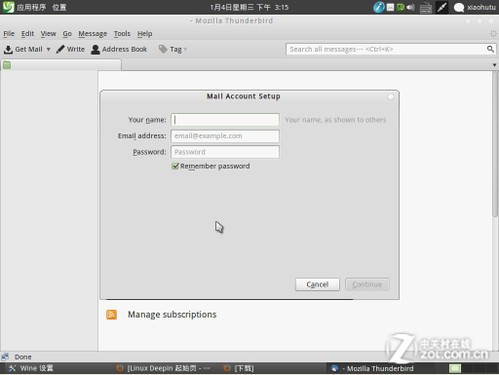Click the mail tray icon next to blue pen
Viewport: 499px width, 375px height.
click(x=390, y=7)
